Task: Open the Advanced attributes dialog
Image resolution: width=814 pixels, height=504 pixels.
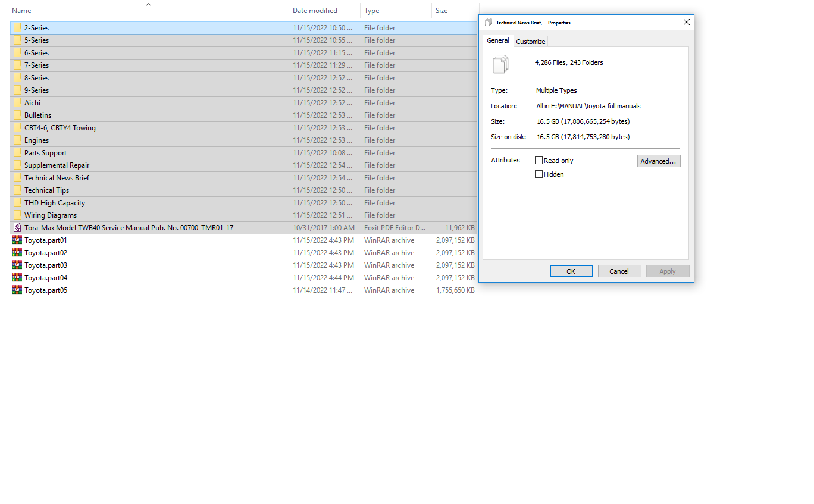Action: coord(658,161)
